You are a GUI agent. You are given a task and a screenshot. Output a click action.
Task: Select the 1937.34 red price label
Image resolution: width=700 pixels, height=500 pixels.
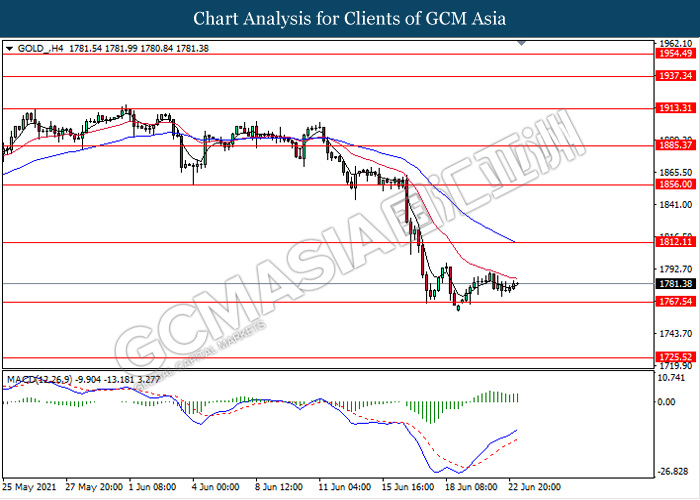pyautogui.click(x=675, y=76)
